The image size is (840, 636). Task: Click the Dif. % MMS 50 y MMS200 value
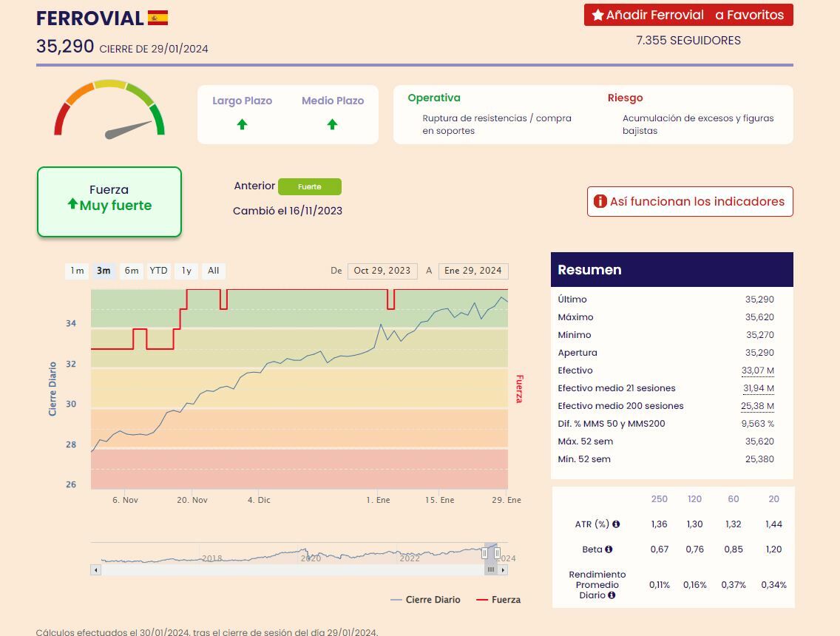(757, 424)
